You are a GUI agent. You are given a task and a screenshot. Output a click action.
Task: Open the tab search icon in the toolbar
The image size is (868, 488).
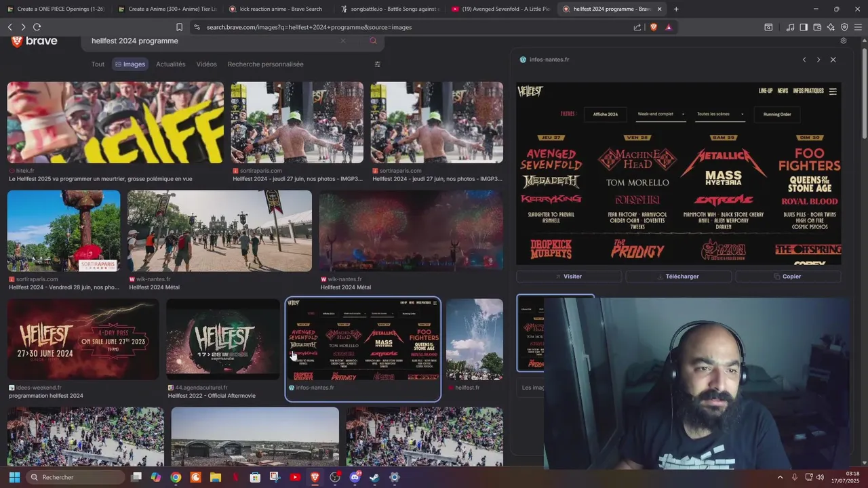[768, 27]
